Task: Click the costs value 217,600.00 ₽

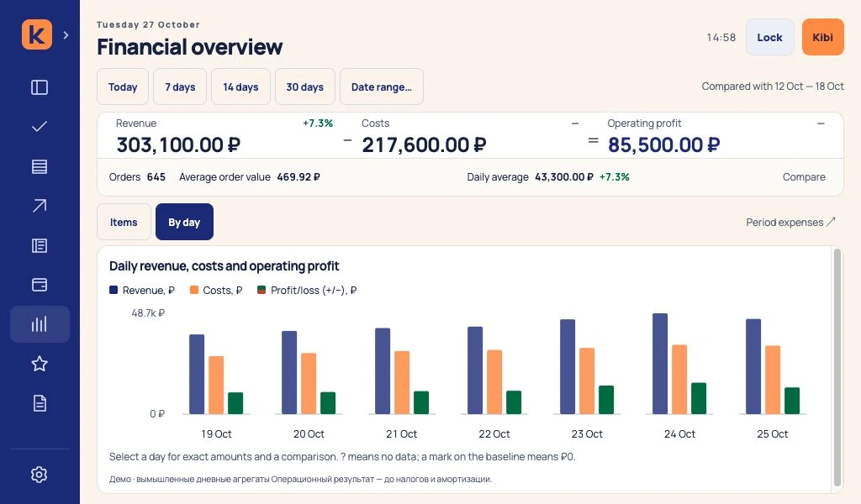Action: pos(424,144)
